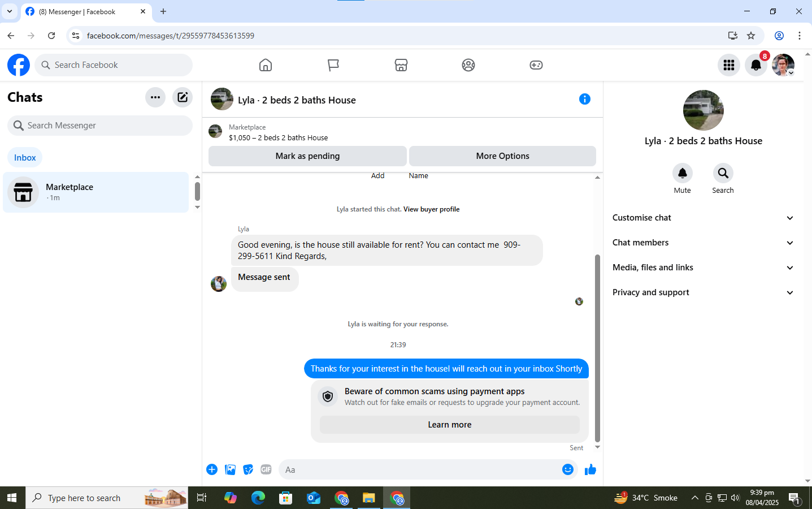Open File Explorer from taskbar
Image resolution: width=812 pixels, height=509 pixels.
point(369,498)
